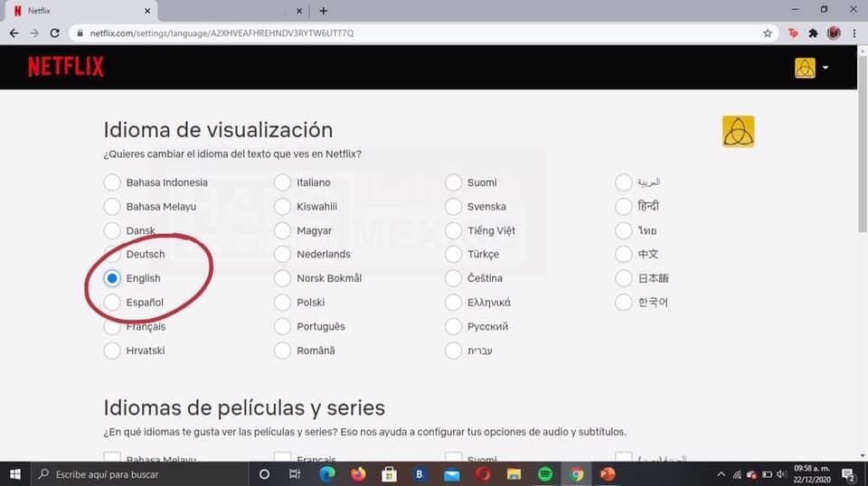Viewport: 868px width, 486px height.
Task: Open Task View on the taskbar
Action: pos(295,474)
